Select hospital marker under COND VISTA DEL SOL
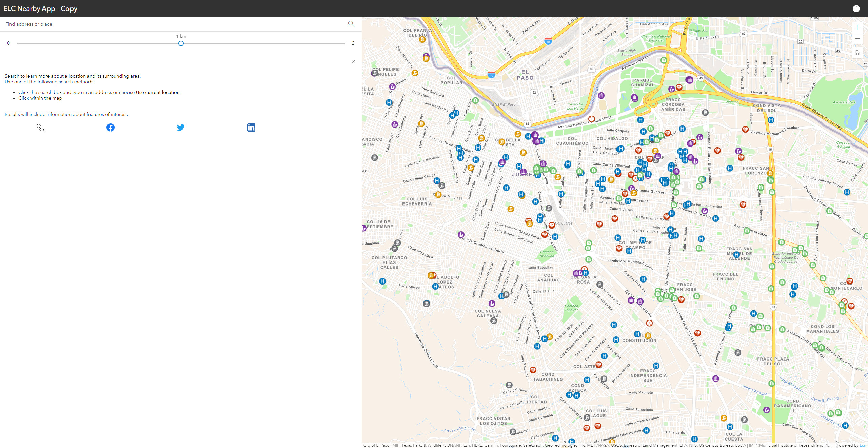 [771, 120]
